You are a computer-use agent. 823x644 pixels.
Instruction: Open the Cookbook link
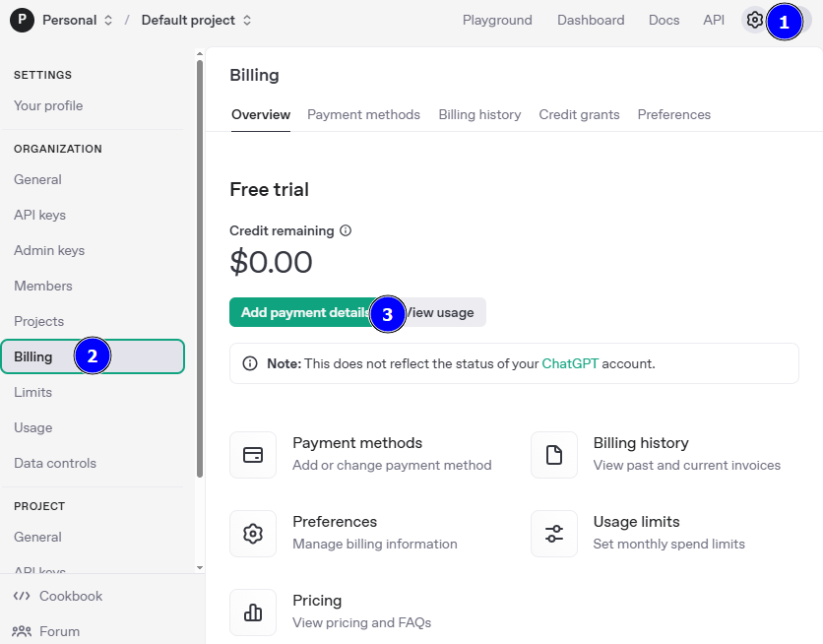point(71,596)
